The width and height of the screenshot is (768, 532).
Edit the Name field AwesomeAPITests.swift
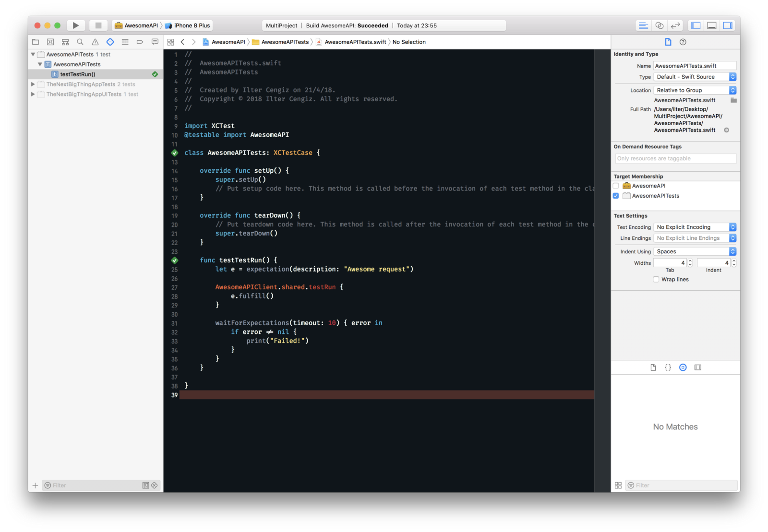click(695, 66)
